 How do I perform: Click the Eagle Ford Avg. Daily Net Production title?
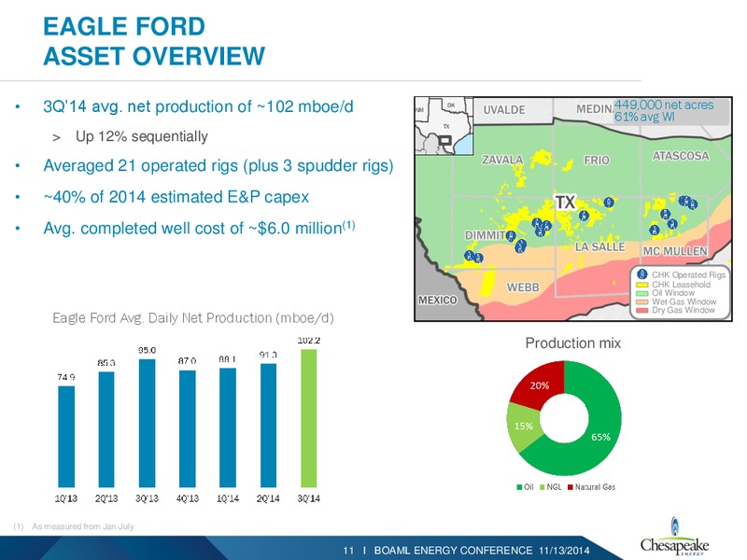point(193,317)
